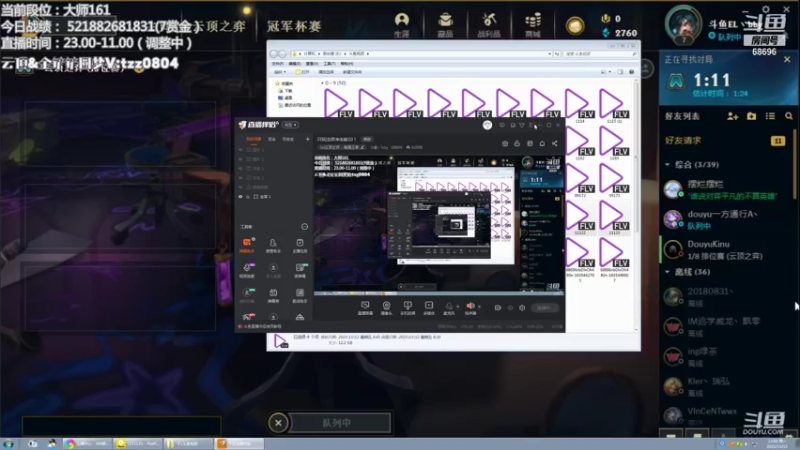
Task: Click the Windows Start button
Action: [9, 444]
